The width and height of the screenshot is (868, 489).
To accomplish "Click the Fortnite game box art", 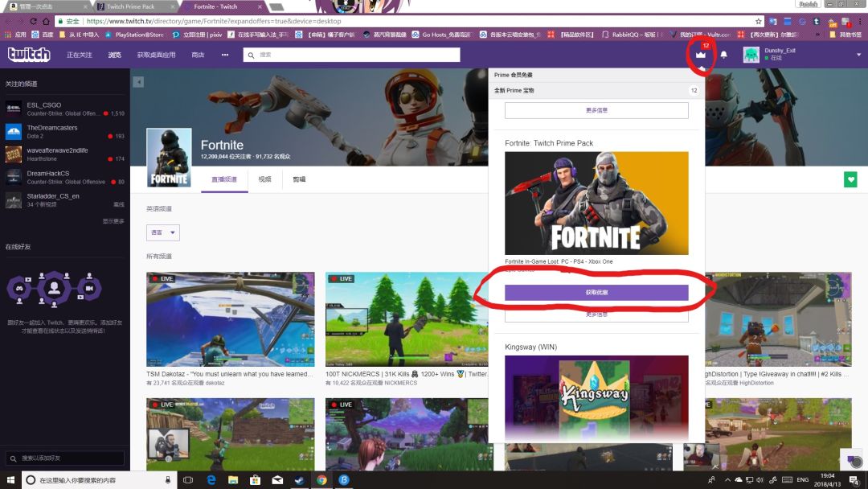I will pyautogui.click(x=169, y=158).
